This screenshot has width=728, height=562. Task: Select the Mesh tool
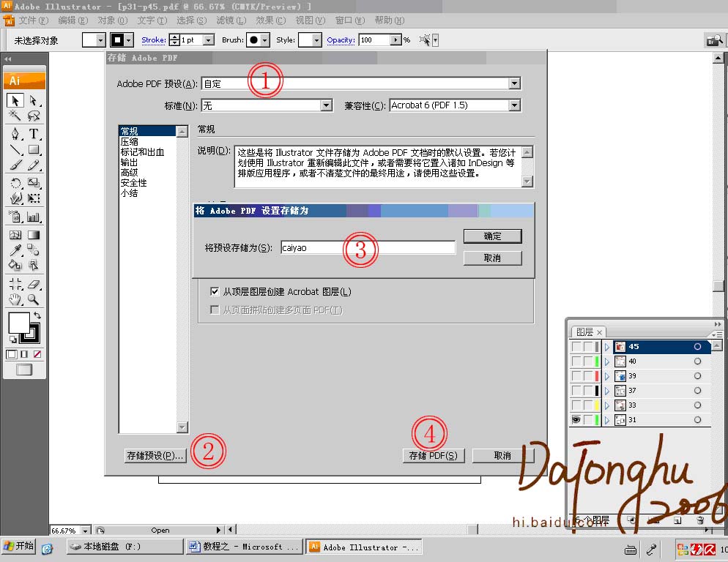(x=15, y=235)
